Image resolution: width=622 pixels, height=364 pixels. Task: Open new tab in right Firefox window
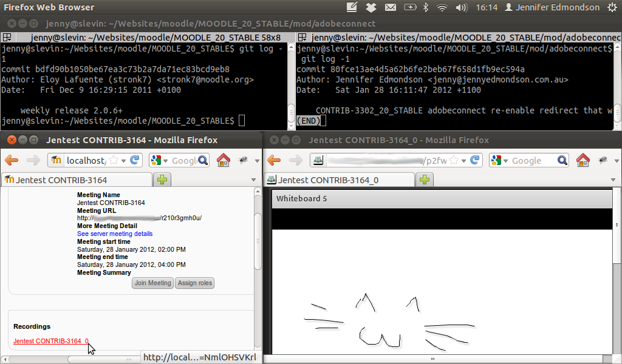click(425, 180)
